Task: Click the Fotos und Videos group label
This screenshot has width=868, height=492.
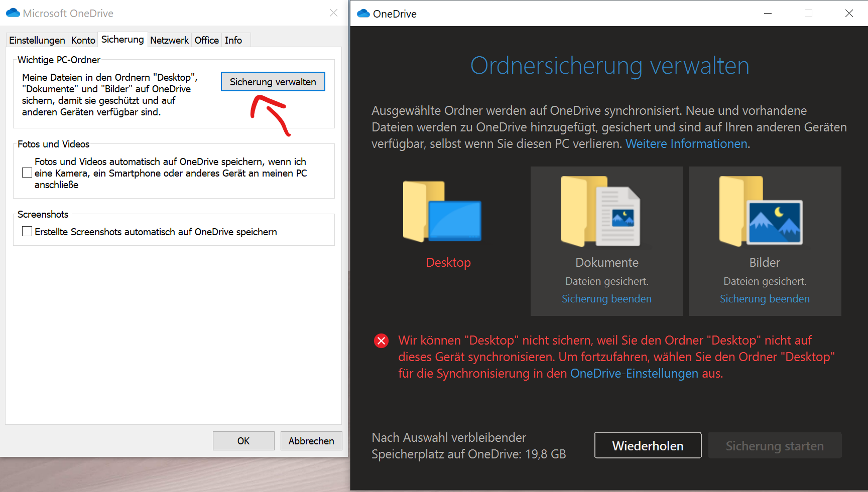Action: click(53, 144)
